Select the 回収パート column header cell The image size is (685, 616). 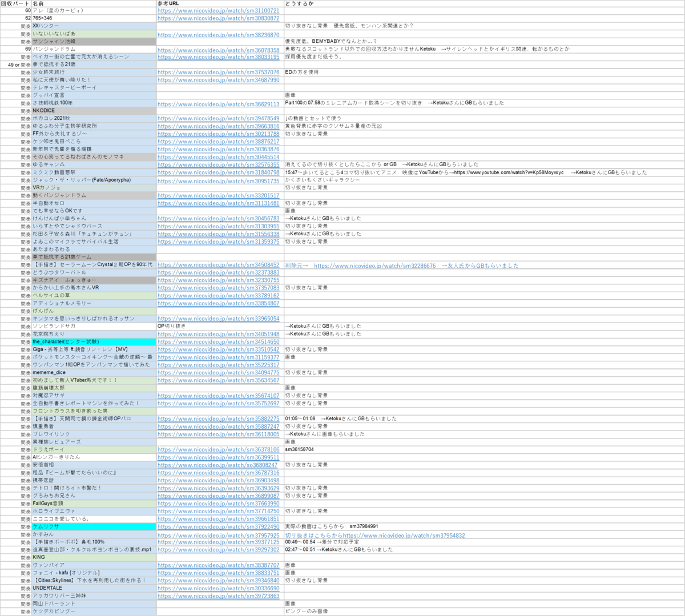tap(15, 3)
